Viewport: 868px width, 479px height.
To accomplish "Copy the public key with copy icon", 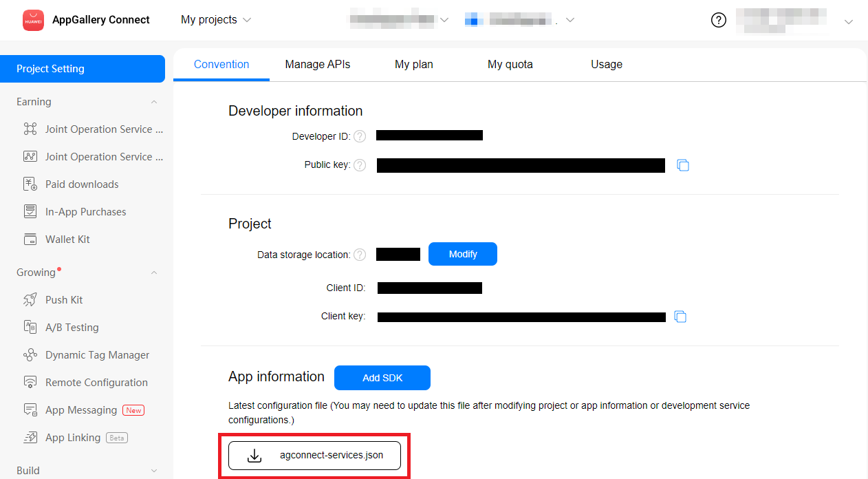I will [682, 165].
